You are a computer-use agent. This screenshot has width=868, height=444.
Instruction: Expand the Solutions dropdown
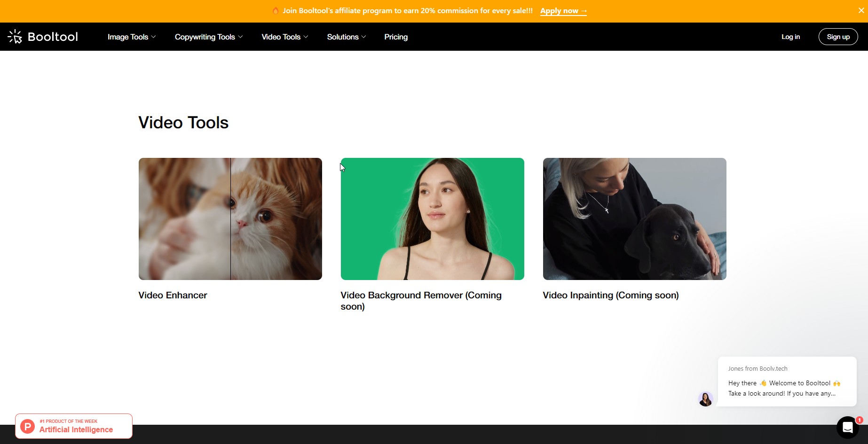coord(347,37)
